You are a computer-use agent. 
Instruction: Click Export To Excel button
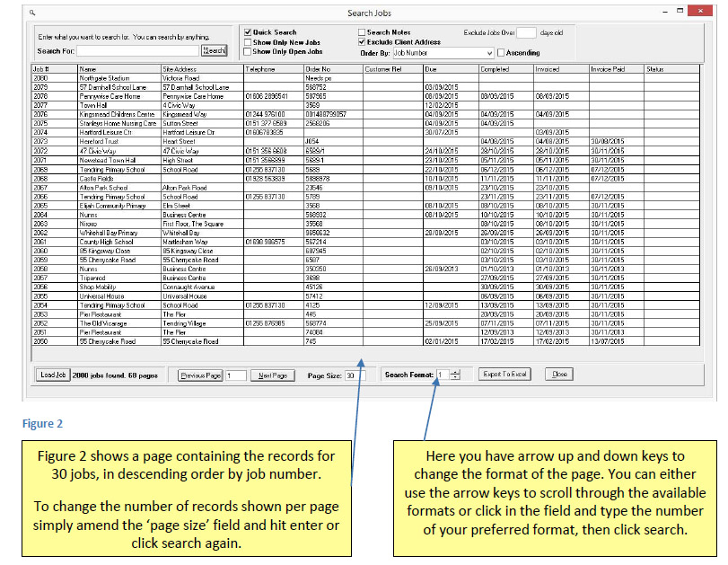pyautogui.click(x=504, y=374)
